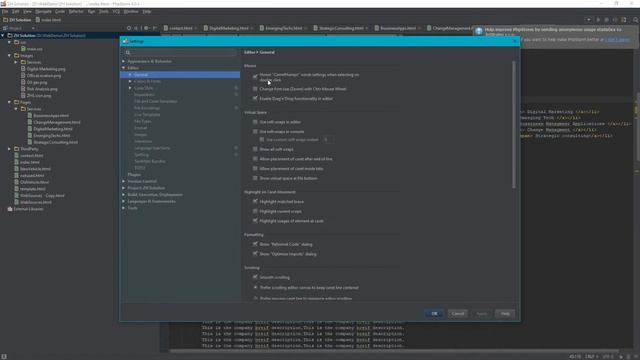The image size is (640, 360).
Task: Check Show all soft wraps option
Action: pos(255,149)
